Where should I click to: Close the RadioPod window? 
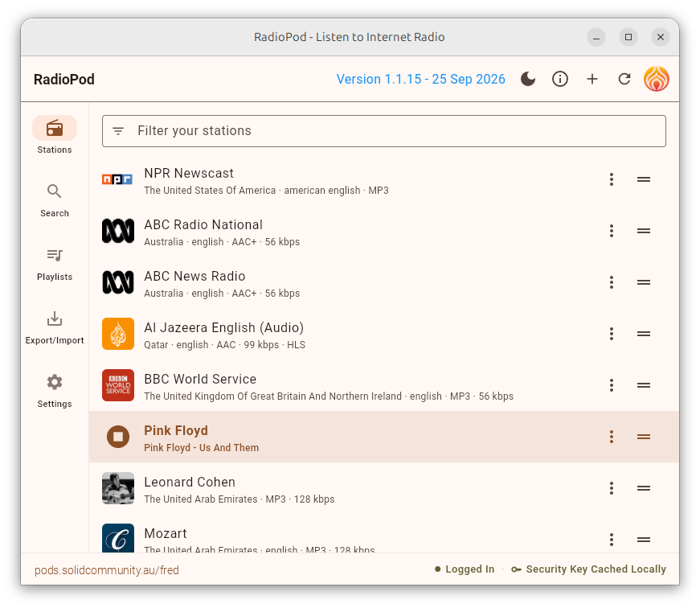(x=661, y=37)
